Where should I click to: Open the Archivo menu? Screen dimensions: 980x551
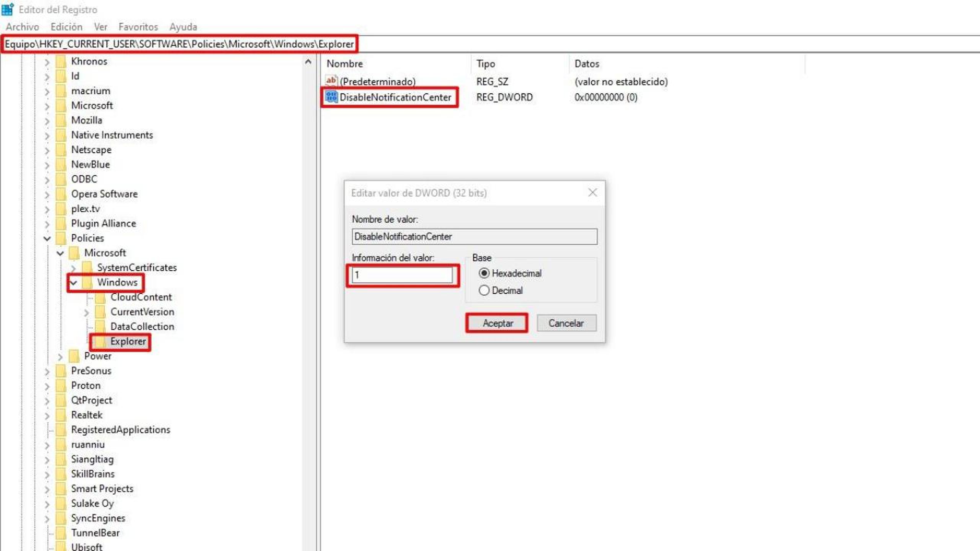click(x=22, y=27)
